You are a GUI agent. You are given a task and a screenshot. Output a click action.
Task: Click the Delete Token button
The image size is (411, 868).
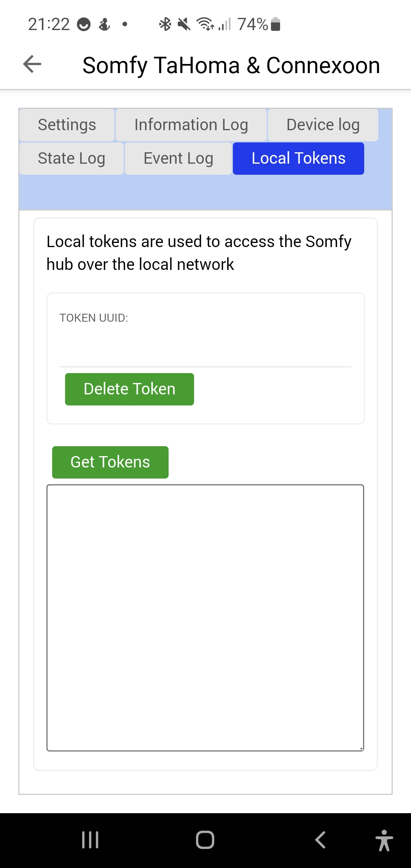click(129, 389)
